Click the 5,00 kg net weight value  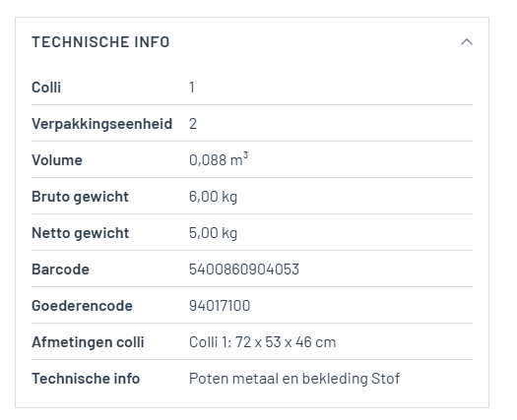pyautogui.click(x=213, y=233)
